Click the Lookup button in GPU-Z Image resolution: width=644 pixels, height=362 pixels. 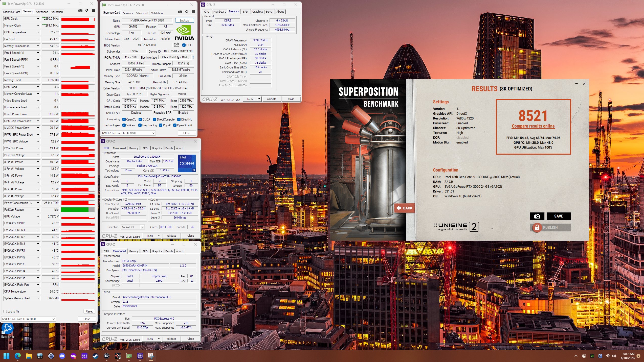coord(184,20)
